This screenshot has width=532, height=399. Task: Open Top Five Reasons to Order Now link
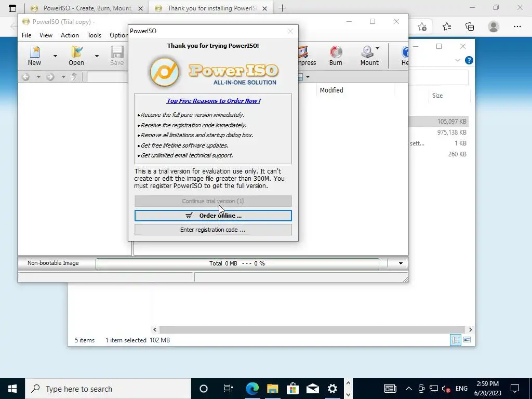tap(214, 101)
